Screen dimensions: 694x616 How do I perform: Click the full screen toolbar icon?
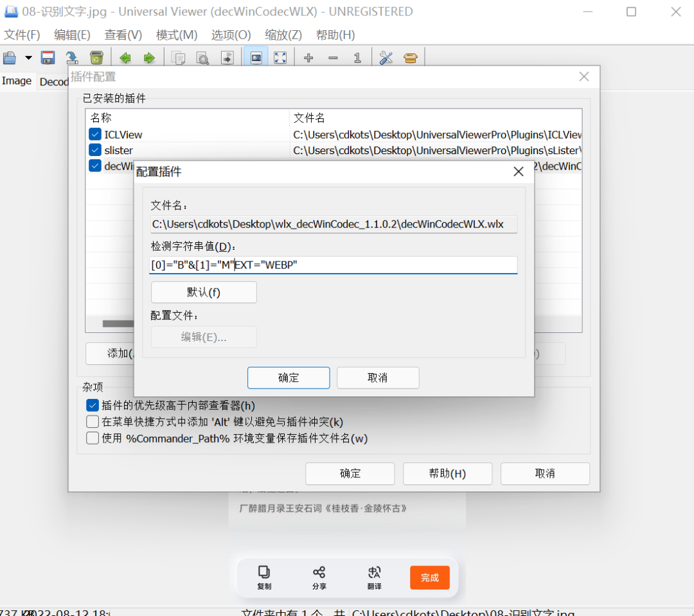point(280,58)
